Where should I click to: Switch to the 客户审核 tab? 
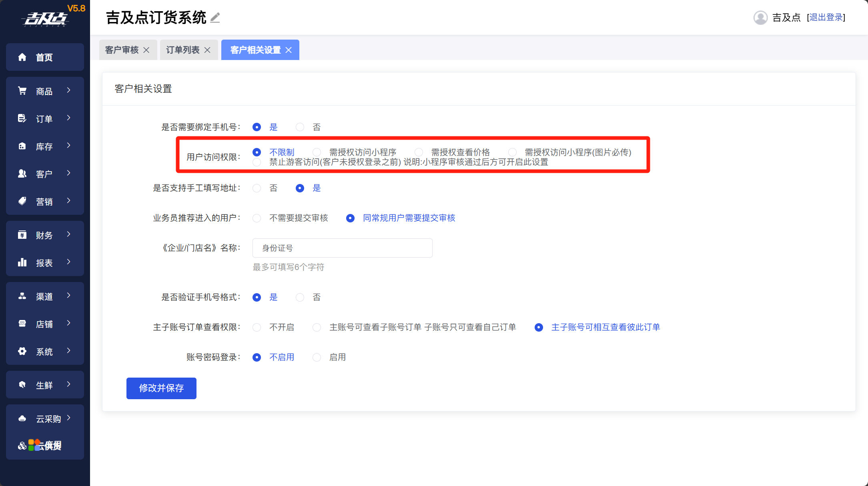[x=122, y=50]
